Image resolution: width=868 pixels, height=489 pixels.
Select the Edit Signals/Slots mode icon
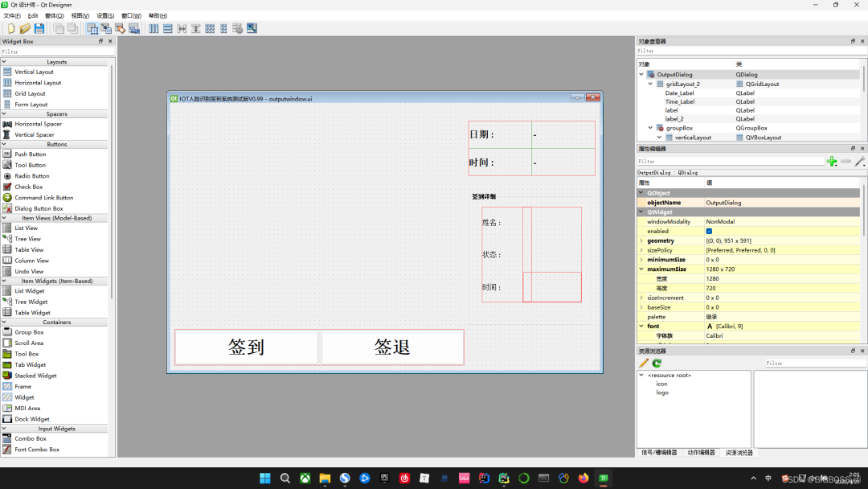tap(106, 28)
